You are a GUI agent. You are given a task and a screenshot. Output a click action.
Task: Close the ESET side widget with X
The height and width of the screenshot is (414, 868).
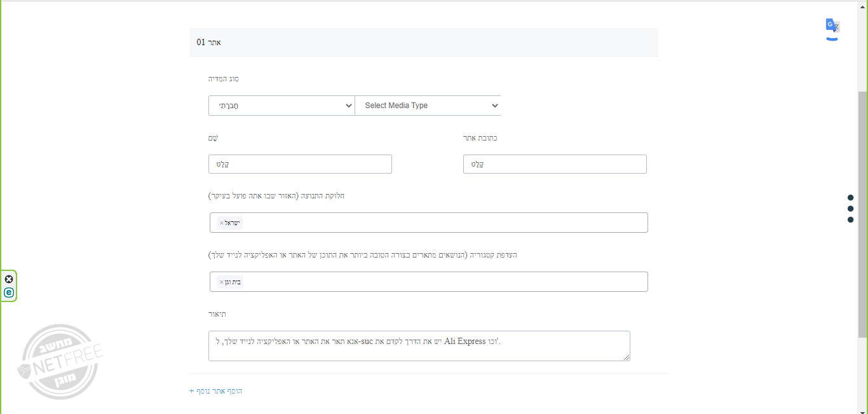(x=9, y=279)
